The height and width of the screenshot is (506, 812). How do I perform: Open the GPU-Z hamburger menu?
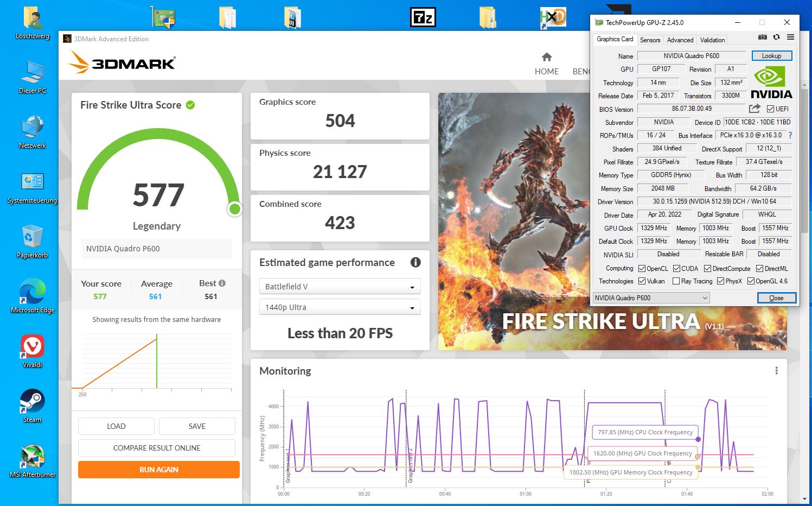pos(790,37)
